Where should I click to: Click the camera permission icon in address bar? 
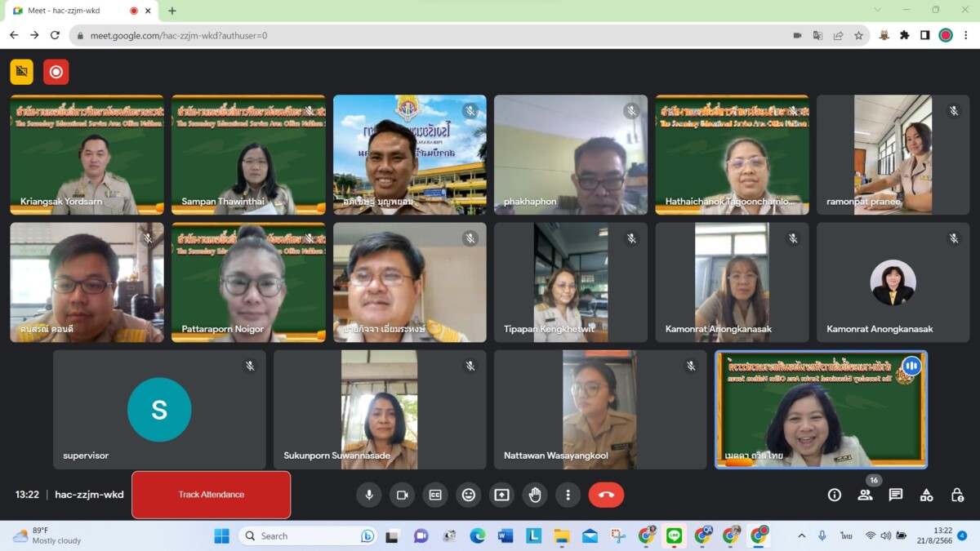pyautogui.click(x=797, y=35)
